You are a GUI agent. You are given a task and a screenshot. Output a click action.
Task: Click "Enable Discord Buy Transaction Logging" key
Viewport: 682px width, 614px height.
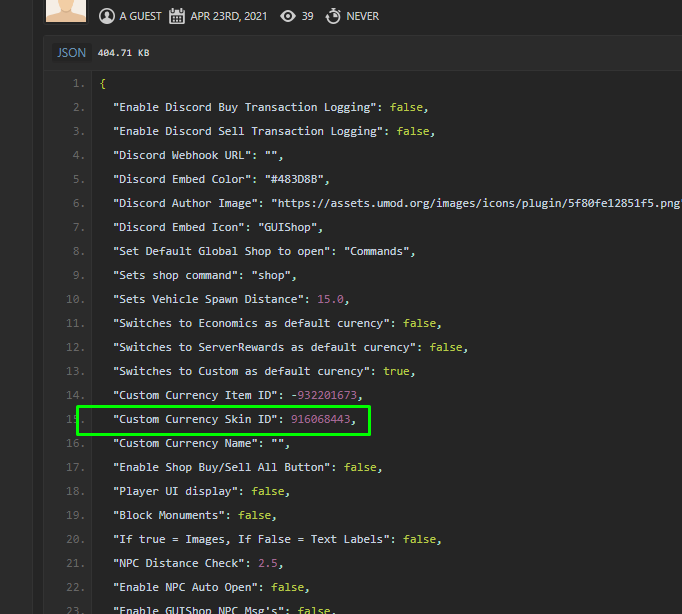244,107
